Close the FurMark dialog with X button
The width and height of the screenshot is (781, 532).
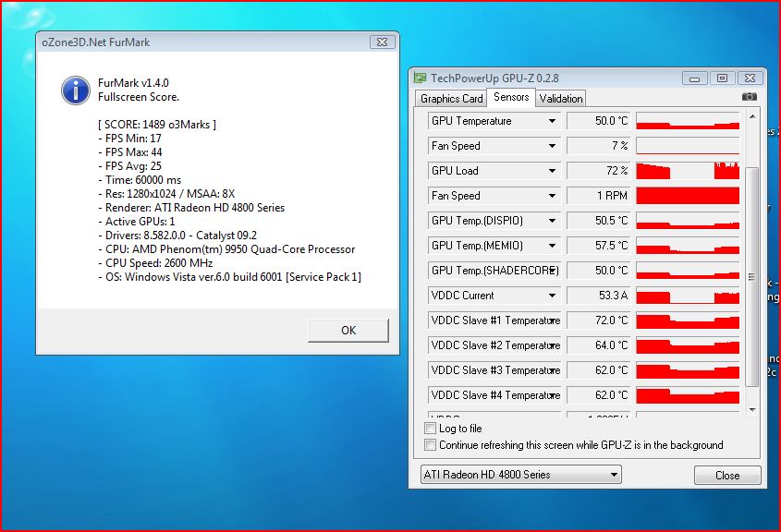(382, 42)
